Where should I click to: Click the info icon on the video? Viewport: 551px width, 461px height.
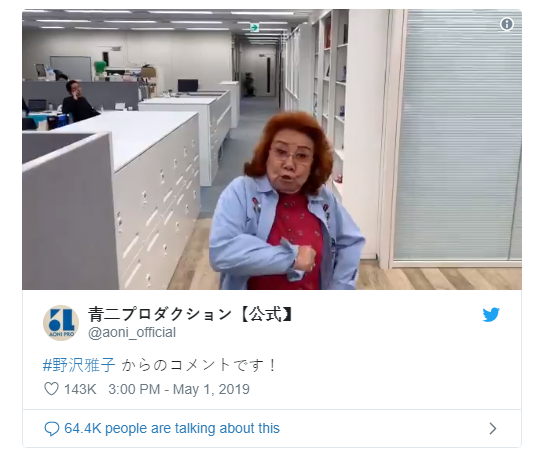click(506, 24)
